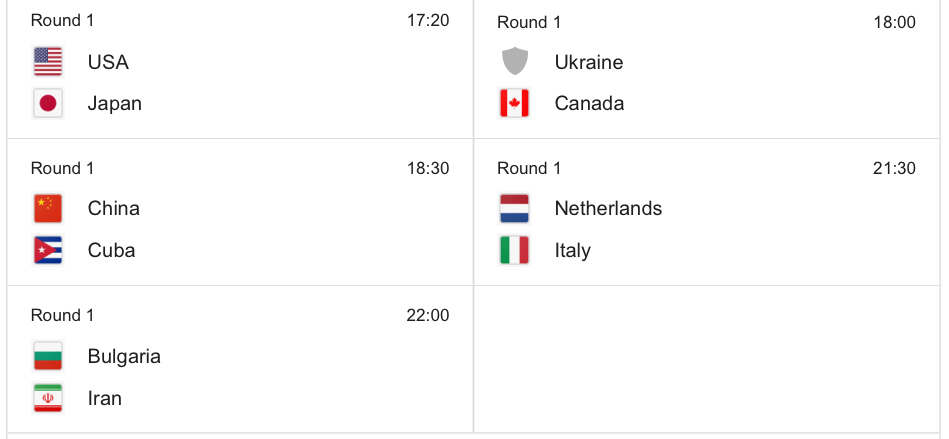949x439 pixels.
Task: Click the Bulgaria flag icon
Action: (48, 356)
